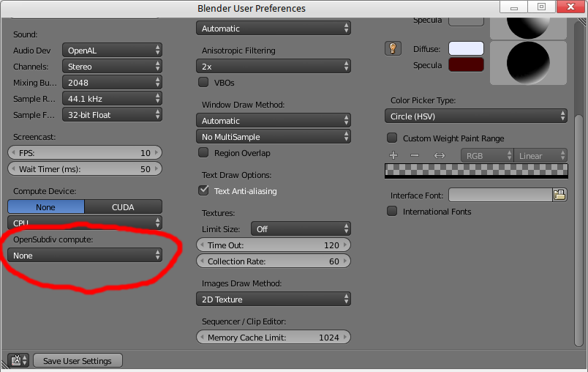The width and height of the screenshot is (588, 372).
Task: Open Window Draw Method Automatic dropdown
Action: 274,121
